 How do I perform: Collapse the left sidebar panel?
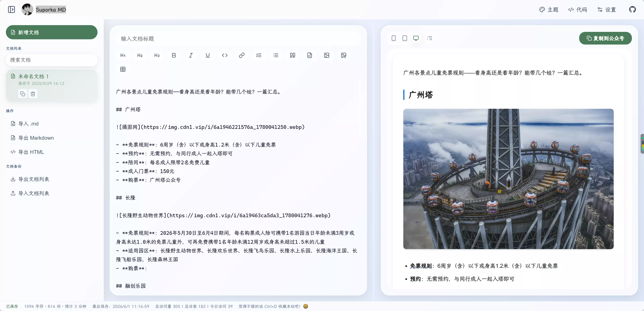coord(11,9)
